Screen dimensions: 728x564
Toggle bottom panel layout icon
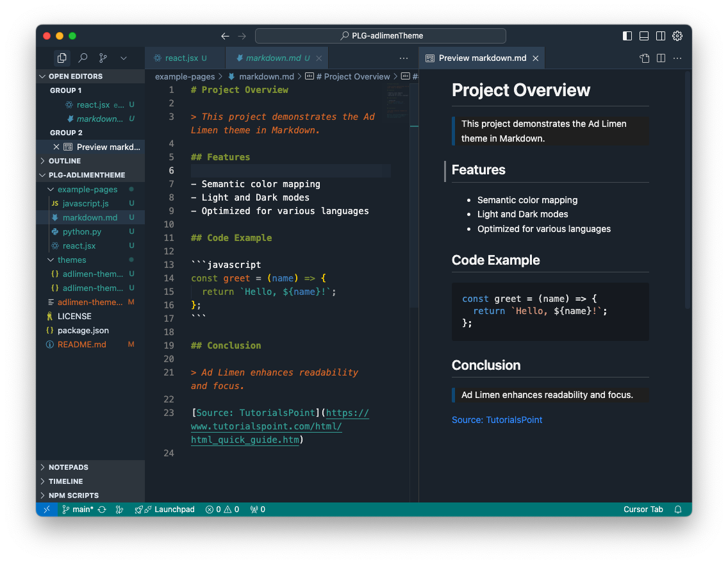pyautogui.click(x=644, y=36)
